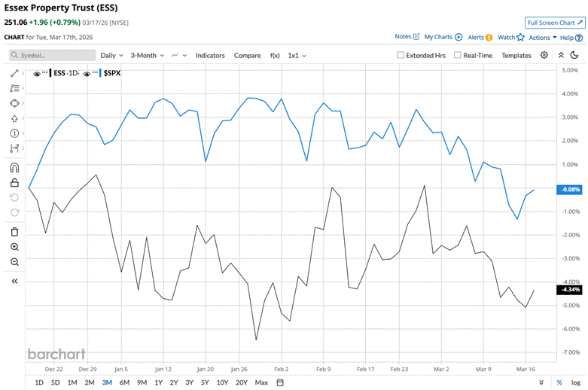Click the zoom out magnifier icon

[x=14, y=262]
